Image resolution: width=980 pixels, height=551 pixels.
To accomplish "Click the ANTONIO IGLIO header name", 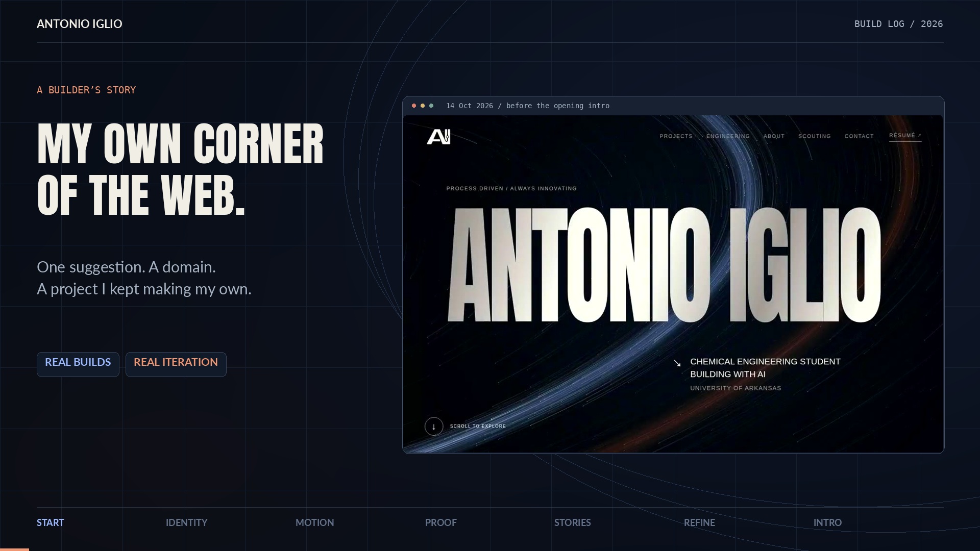I will [x=80, y=24].
